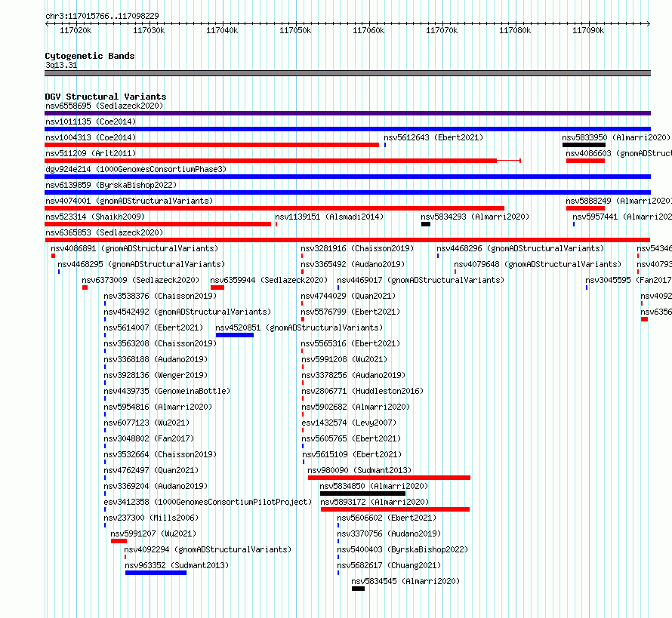Click nsv4469017 (gnomADStructuralVariants) label
Viewport: 672px width, 618px height.
point(421,280)
